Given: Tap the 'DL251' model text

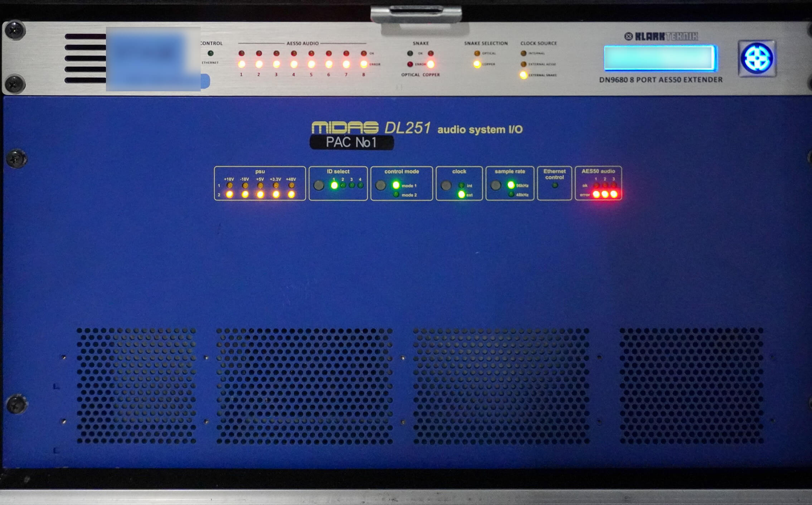Looking at the screenshot, I should click(407, 128).
